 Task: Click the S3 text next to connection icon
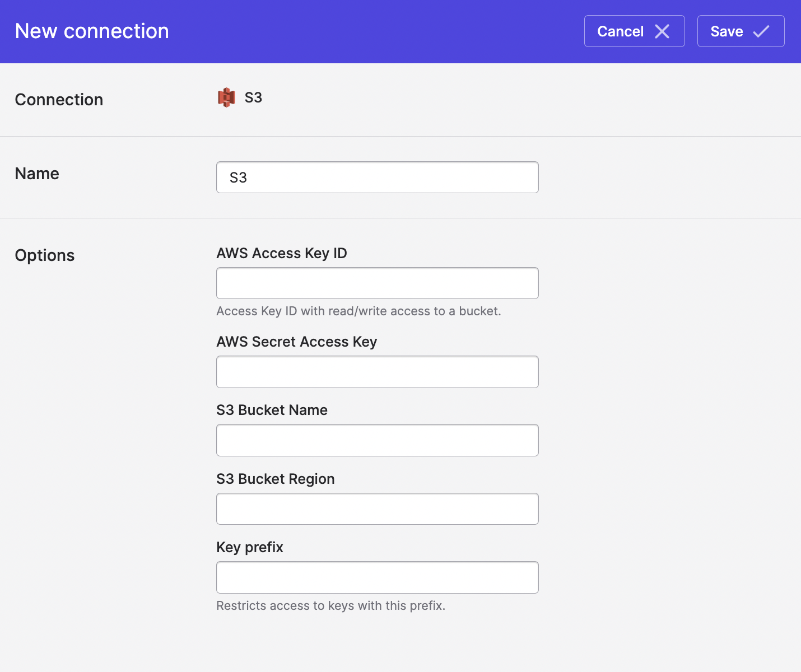254,97
